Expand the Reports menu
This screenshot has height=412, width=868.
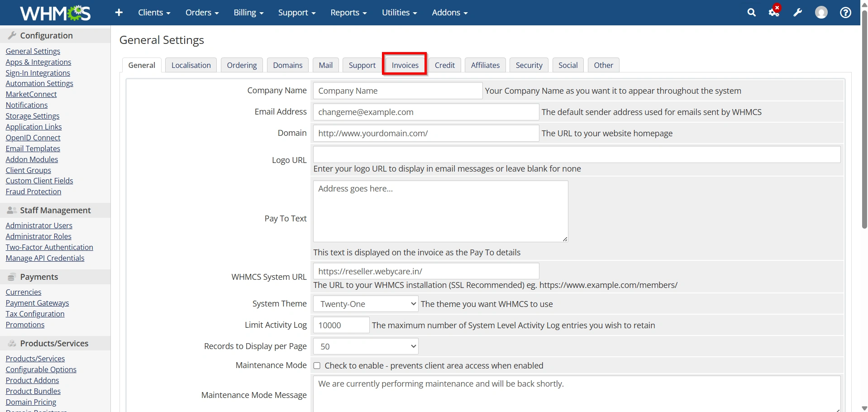[x=348, y=13]
